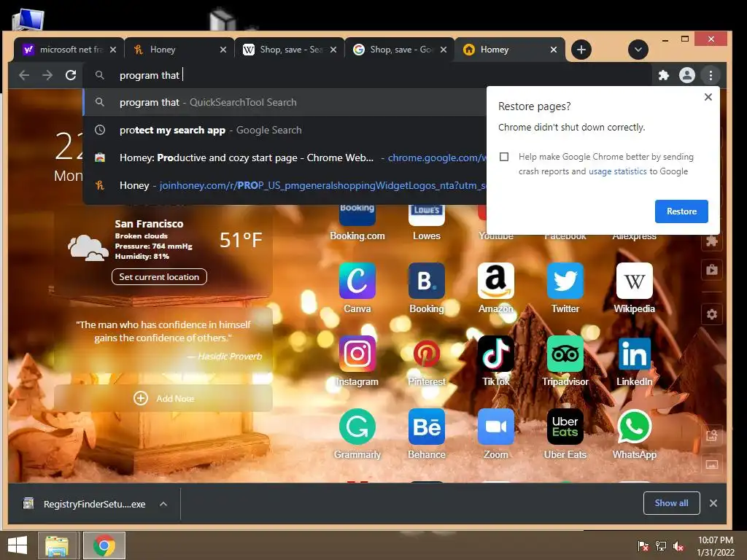747x560 pixels.
Task: Reload the current page
Action: pos(71,75)
